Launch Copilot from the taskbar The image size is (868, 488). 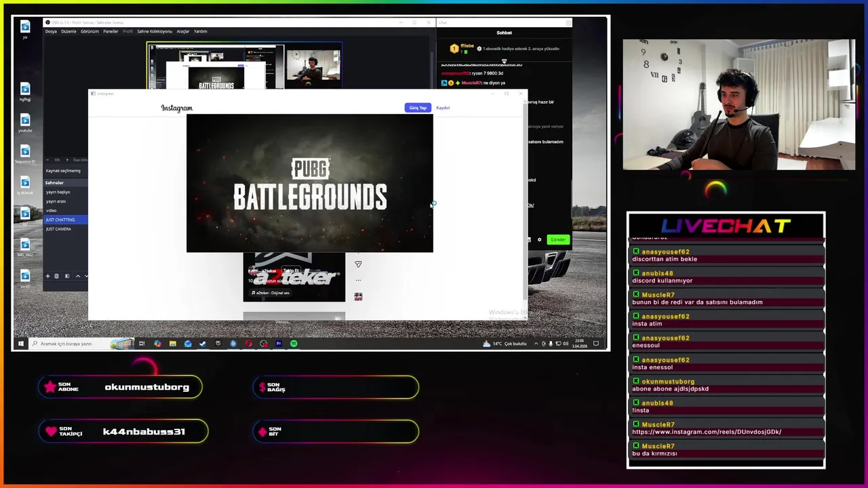(x=157, y=344)
